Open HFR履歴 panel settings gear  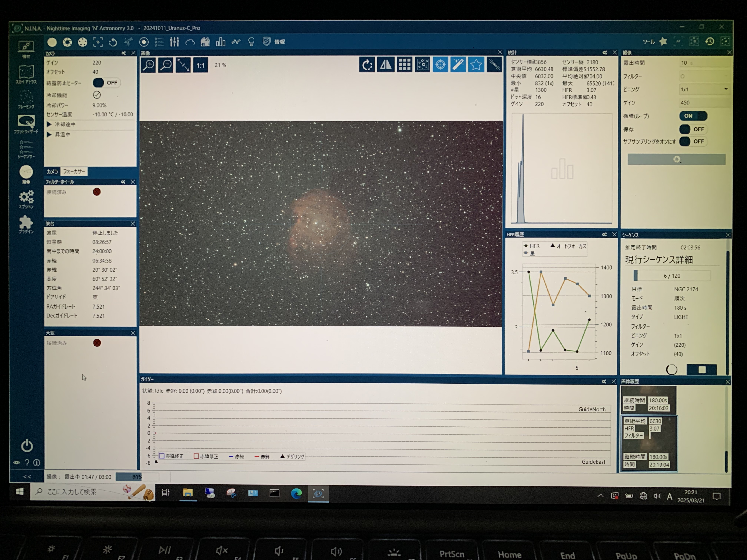605,235
